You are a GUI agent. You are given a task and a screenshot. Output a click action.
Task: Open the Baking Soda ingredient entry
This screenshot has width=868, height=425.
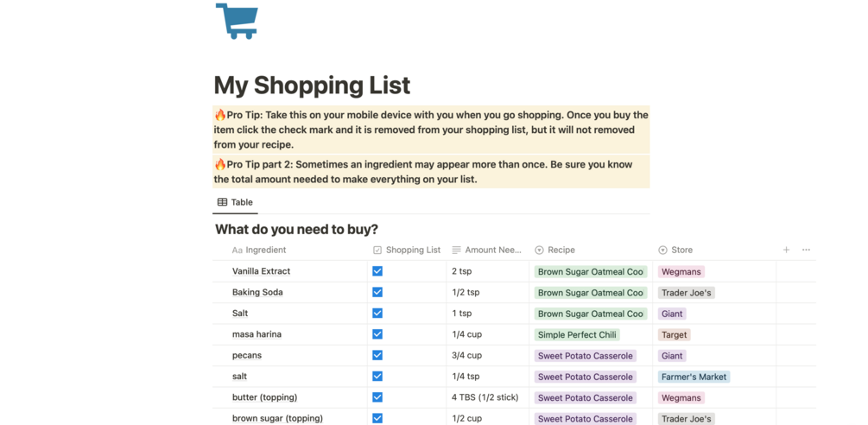pyautogui.click(x=257, y=292)
